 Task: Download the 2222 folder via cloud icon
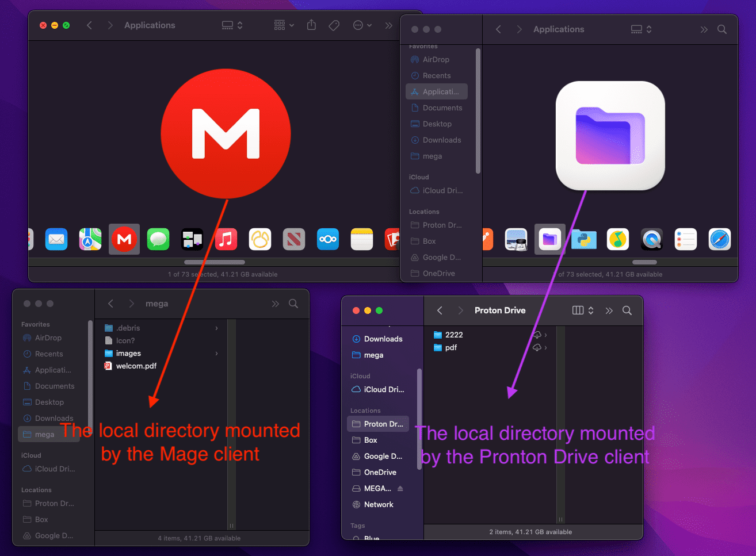point(537,335)
